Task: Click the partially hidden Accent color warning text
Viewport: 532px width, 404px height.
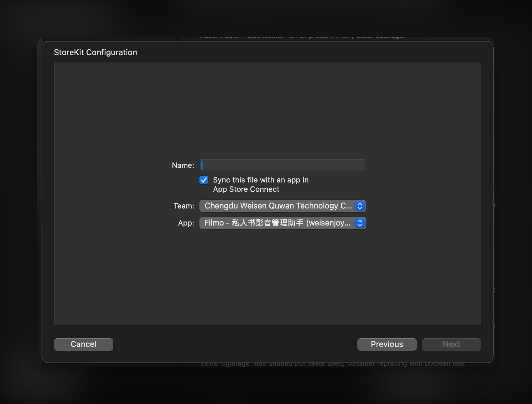Action: click(x=302, y=38)
